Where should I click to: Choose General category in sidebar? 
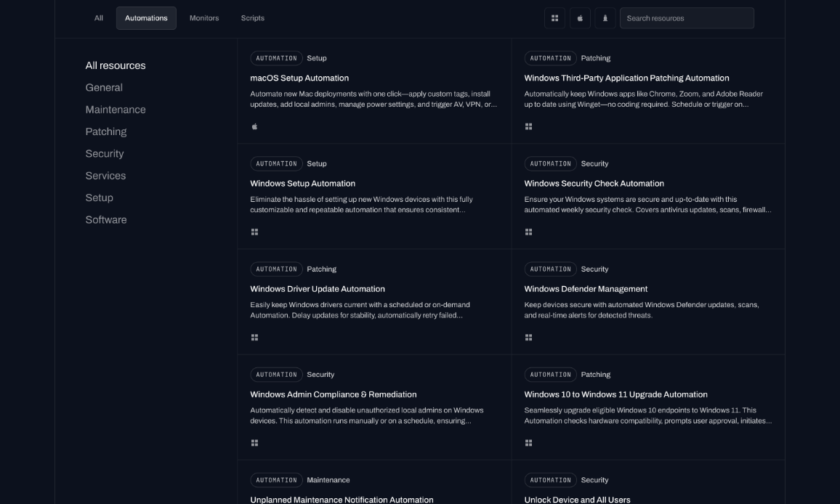[104, 87]
